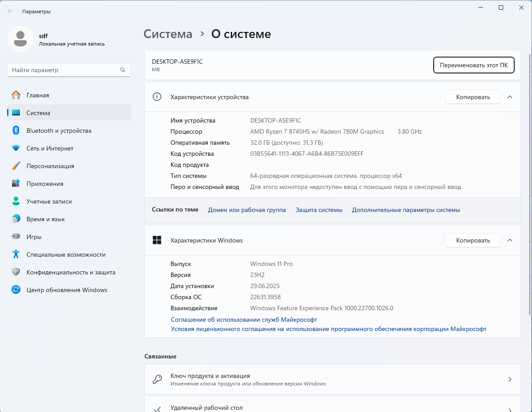The width and height of the screenshot is (532, 412).
Task: Copy the device specifications
Action: (x=473, y=97)
